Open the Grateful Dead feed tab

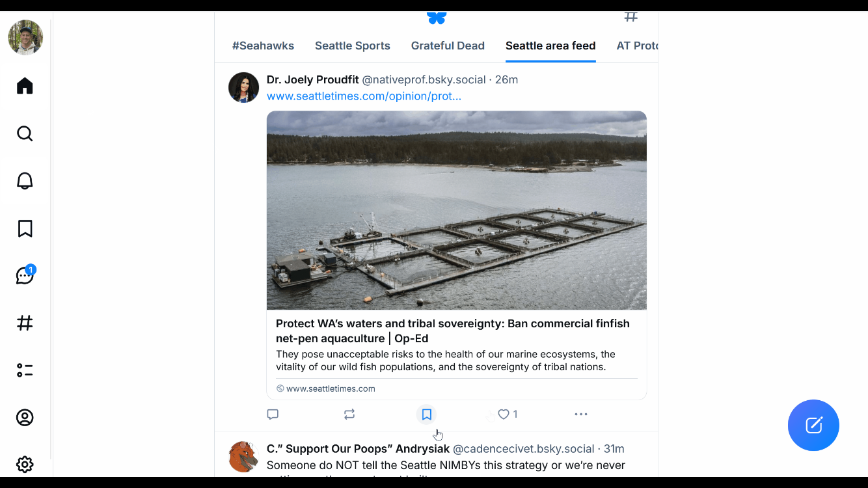click(448, 46)
